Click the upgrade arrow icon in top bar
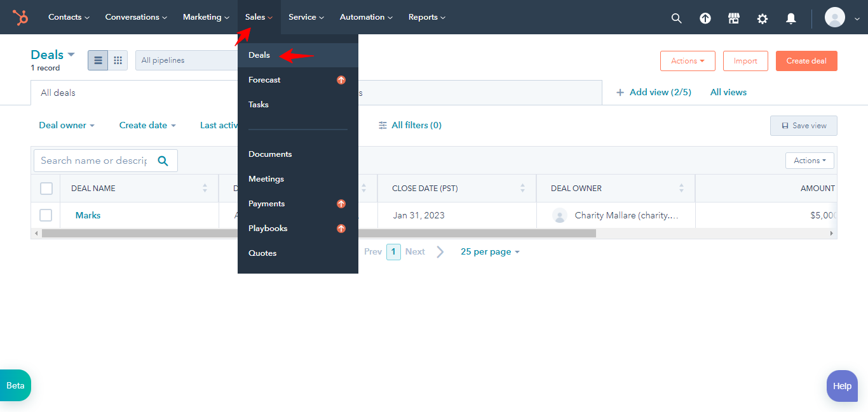 click(705, 18)
